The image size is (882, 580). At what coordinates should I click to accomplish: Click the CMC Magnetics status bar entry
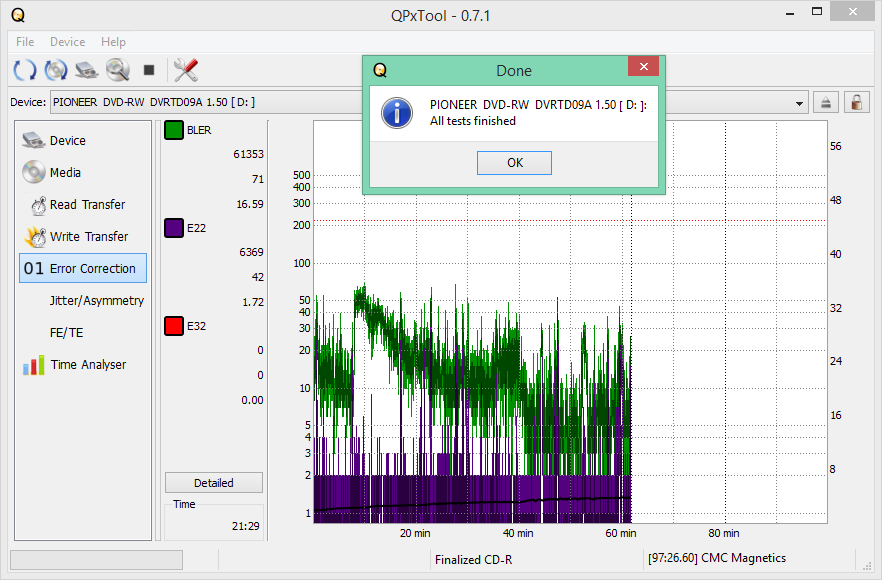point(717,558)
